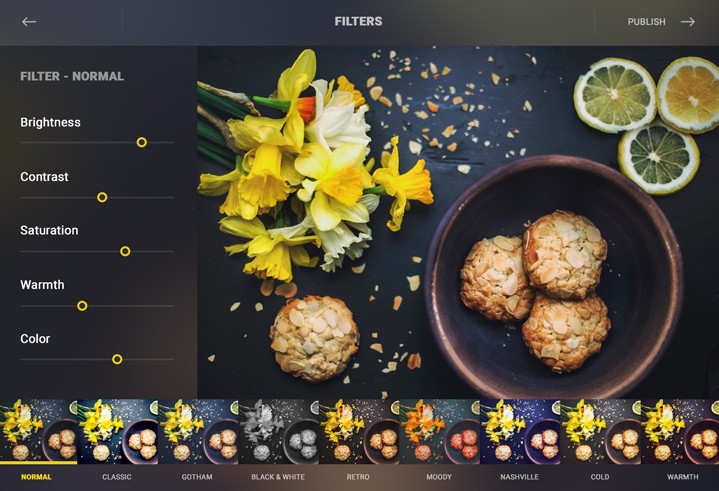Select the Warmth filter thumbnail
Screen dimensions: 719x491
tap(680, 431)
